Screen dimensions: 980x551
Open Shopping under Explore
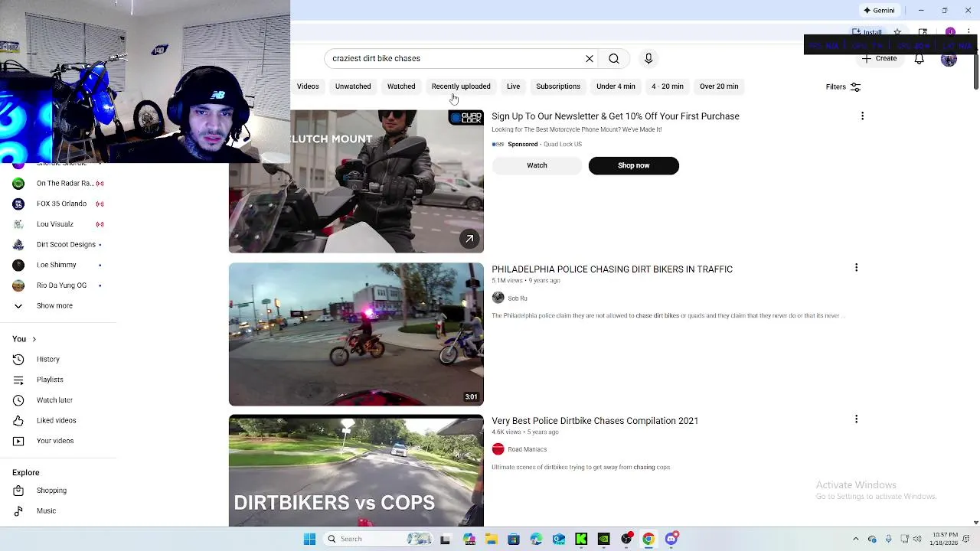[51, 491]
